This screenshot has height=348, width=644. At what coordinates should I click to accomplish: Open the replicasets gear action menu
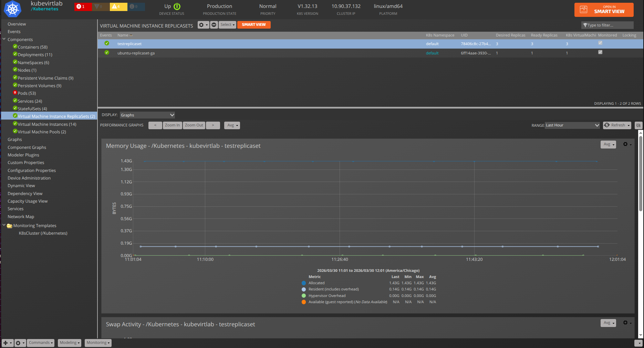(203, 25)
